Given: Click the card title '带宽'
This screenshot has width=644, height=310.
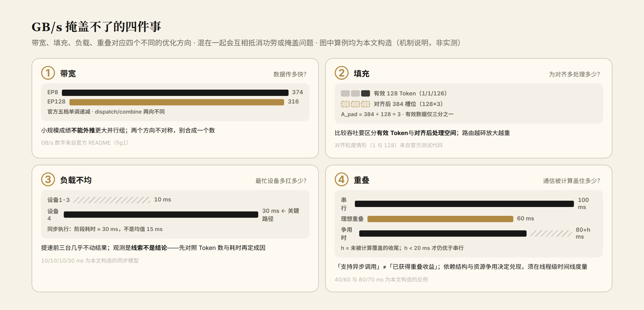Looking at the screenshot, I should point(68,73).
